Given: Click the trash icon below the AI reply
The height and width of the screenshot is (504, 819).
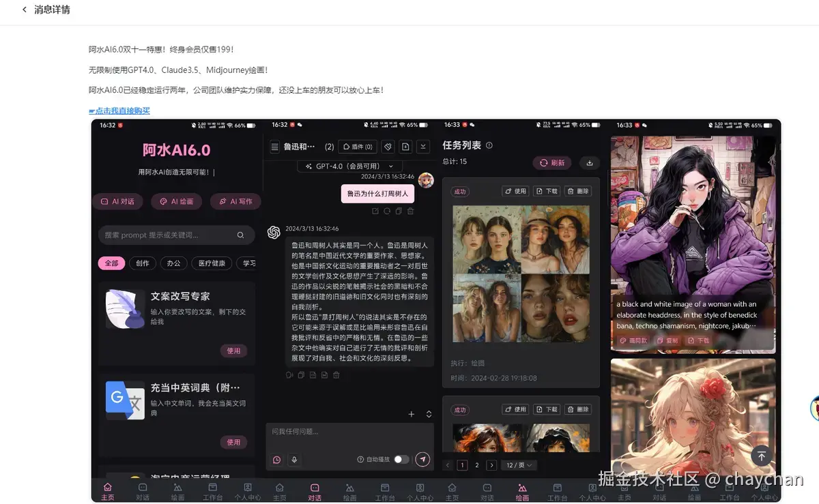Looking at the screenshot, I should tap(336, 375).
